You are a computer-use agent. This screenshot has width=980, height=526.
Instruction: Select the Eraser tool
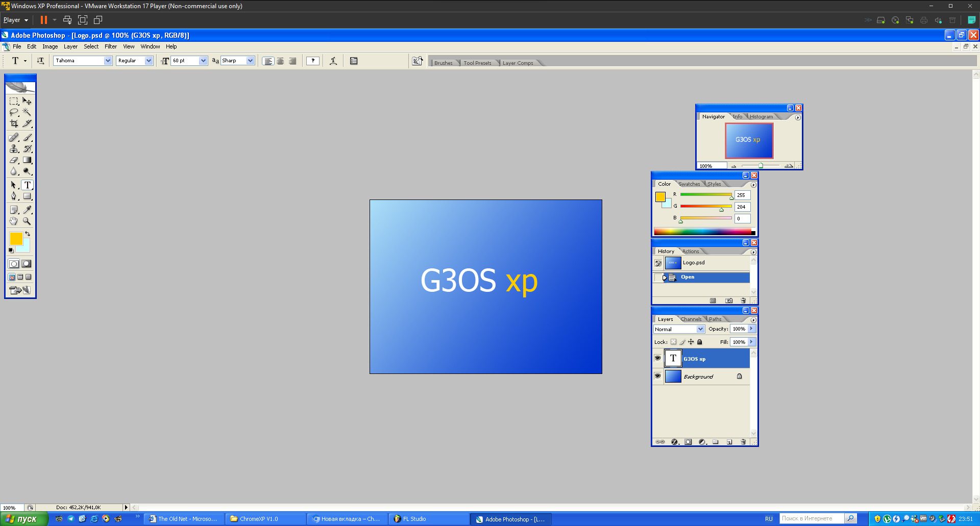[x=14, y=160]
